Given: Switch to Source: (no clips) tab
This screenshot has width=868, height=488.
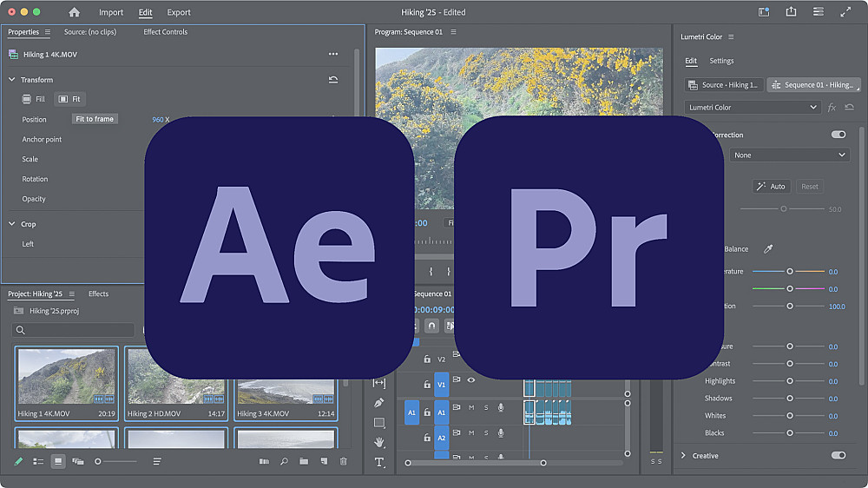Looking at the screenshot, I should coord(90,32).
